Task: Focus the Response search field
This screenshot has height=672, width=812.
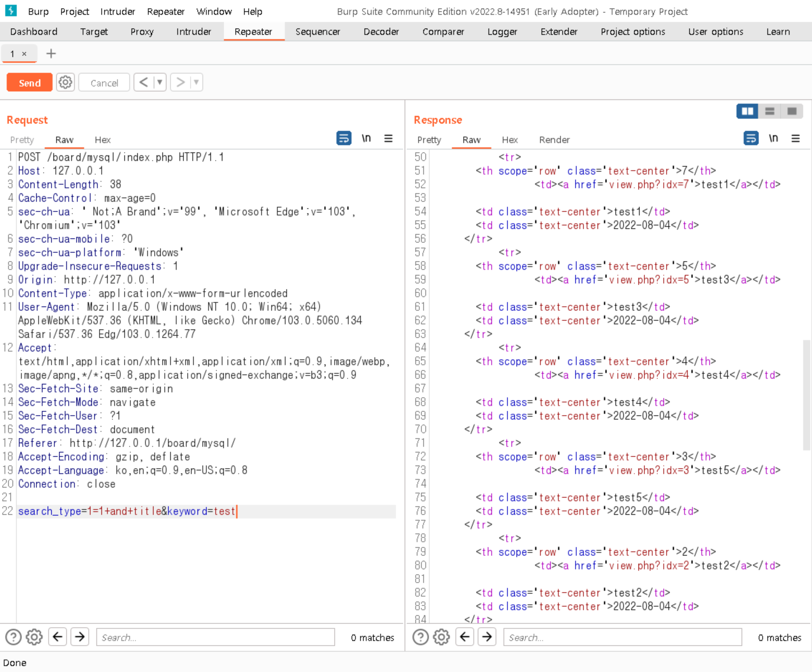Action: click(x=623, y=637)
